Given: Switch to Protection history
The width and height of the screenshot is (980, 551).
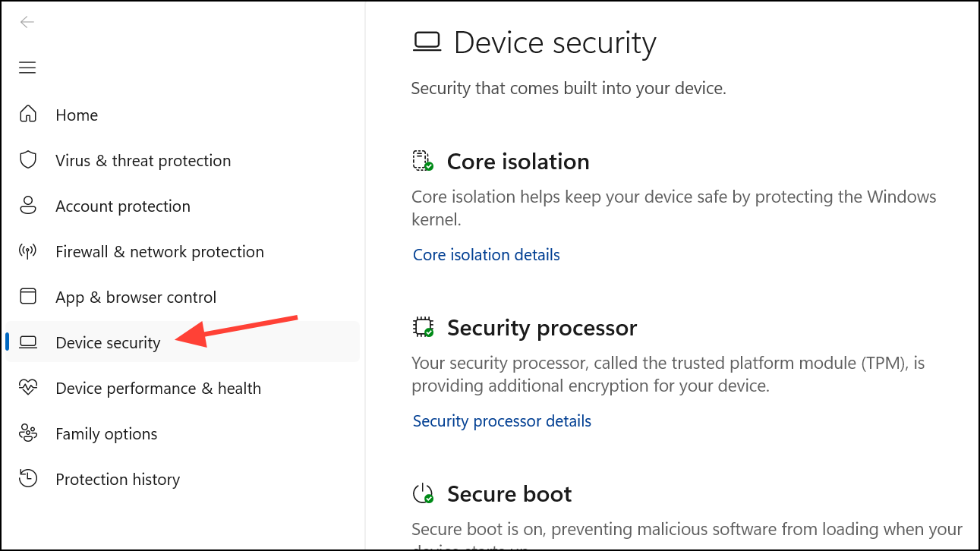Looking at the screenshot, I should click(118, 479).
